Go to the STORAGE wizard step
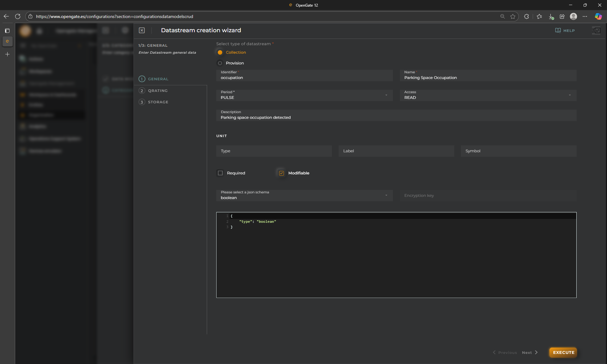The image size is (607, 364). (158, 102)
